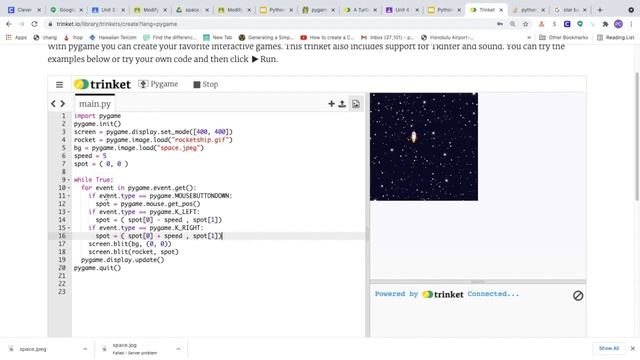Open Other Bookmarks folder
The height and width of the screenshot is (360, 640).
(x=563, y=38)
